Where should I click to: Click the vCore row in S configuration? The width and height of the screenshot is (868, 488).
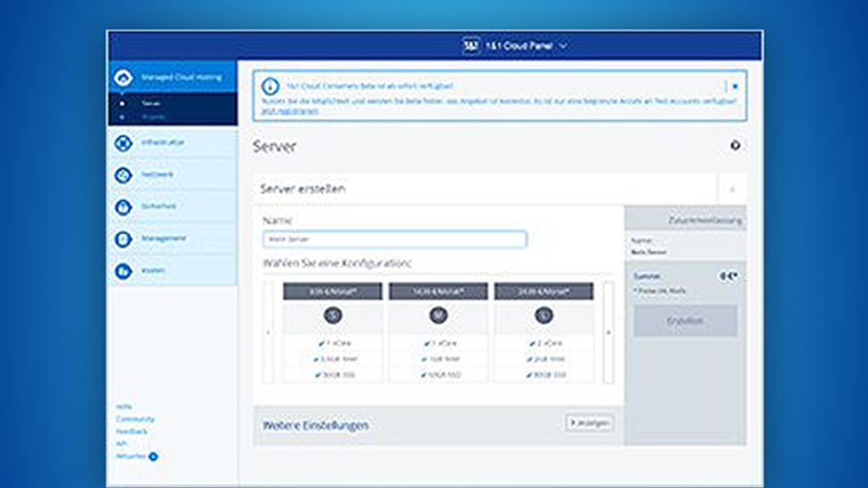click(333, 343)
